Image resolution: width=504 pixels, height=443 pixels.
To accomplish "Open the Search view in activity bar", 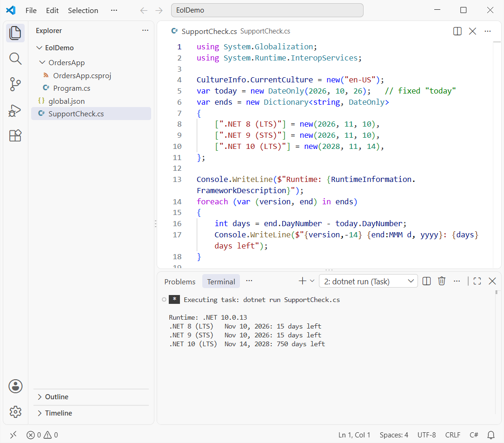I will coord(15,59).
